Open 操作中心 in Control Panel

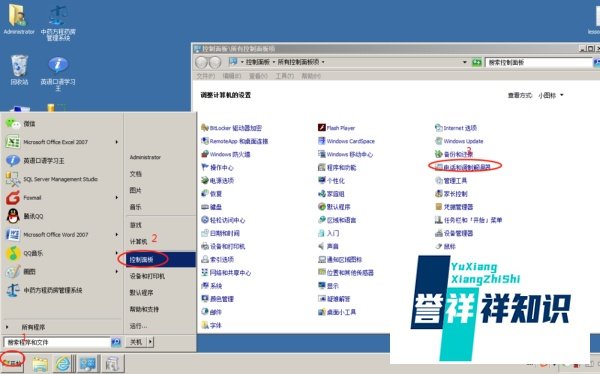point(217,167)
